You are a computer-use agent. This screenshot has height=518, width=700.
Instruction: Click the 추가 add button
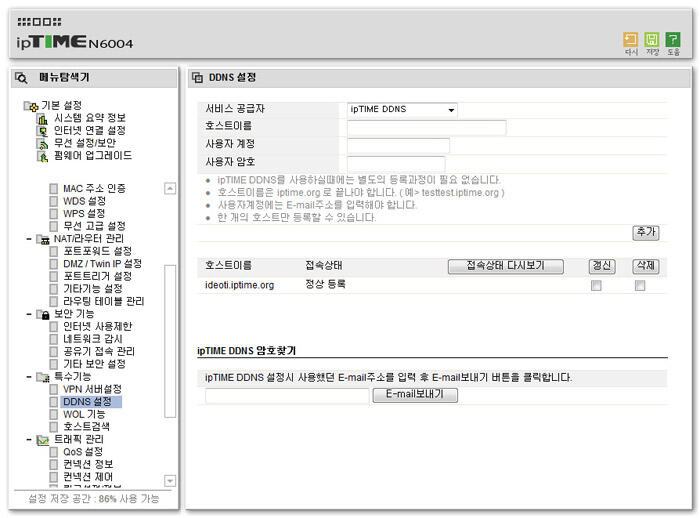pyautogui.click(x=646, y=233)
